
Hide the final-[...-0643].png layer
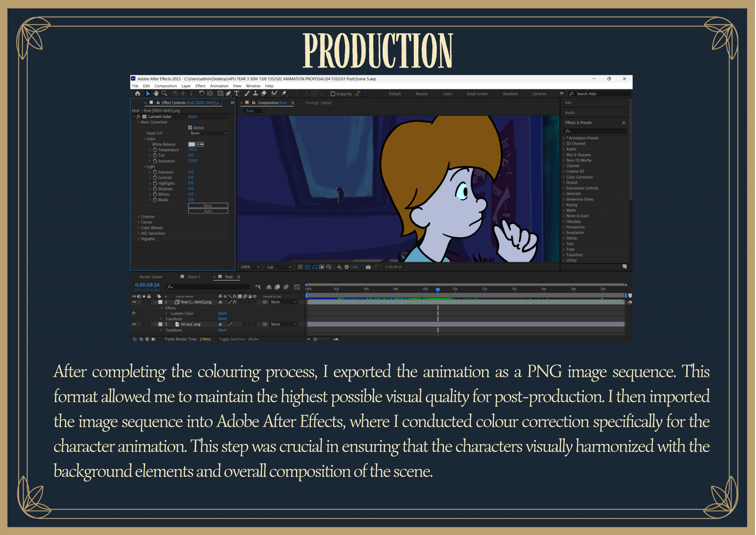coord(134,302)
